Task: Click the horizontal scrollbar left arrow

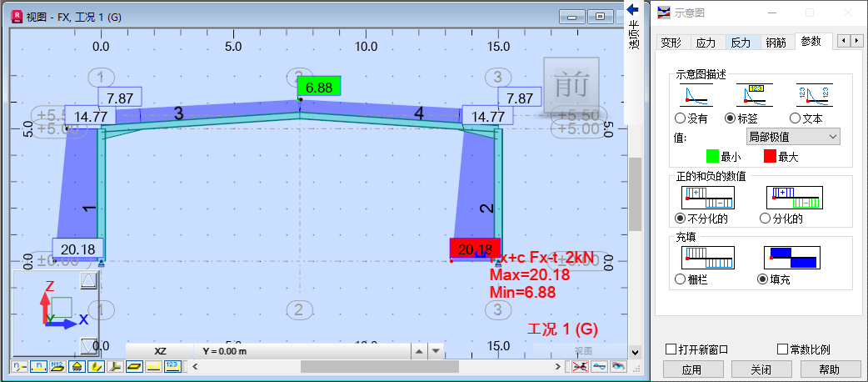Action: pyautogui.click(x=195, y=366)
